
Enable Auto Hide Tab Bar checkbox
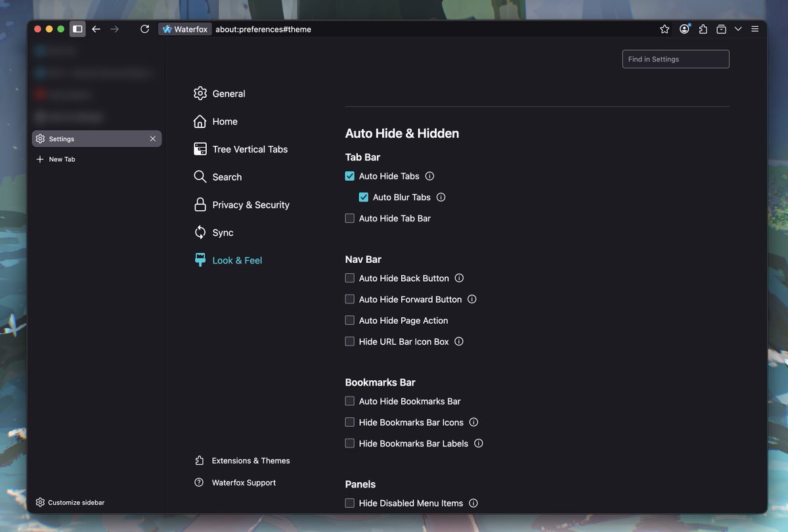point(350,218)
